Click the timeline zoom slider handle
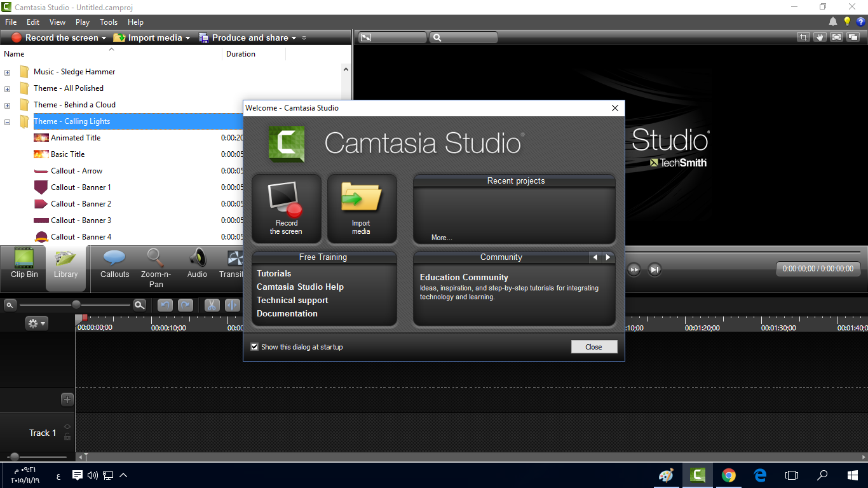The image size is (868, 488). (76, 305)
